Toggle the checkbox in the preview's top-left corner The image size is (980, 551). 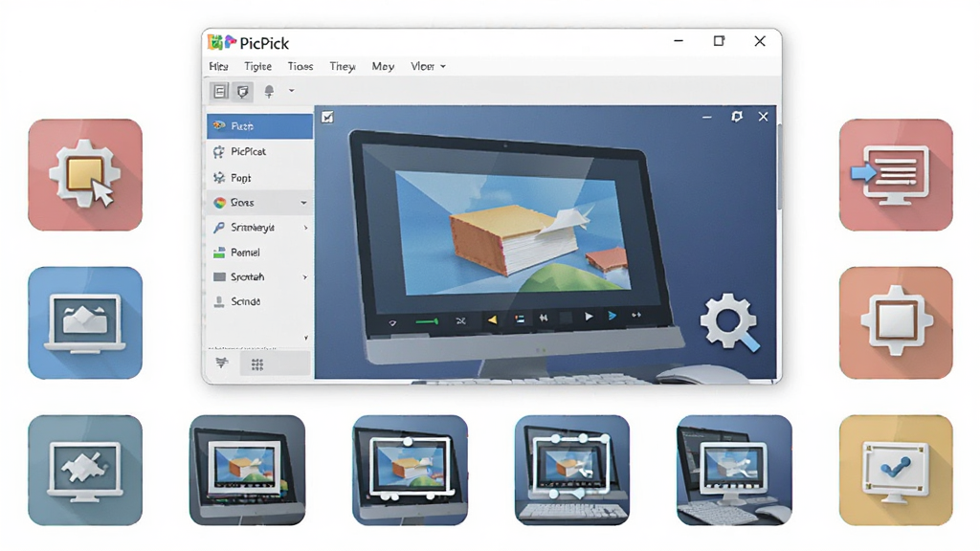[x=327, y=117]
